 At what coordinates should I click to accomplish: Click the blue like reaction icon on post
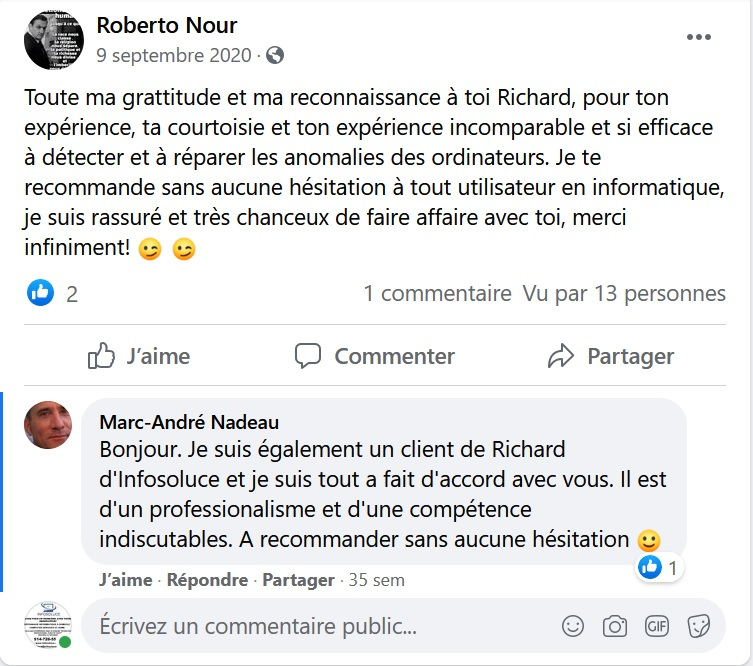tap(40, 293)
